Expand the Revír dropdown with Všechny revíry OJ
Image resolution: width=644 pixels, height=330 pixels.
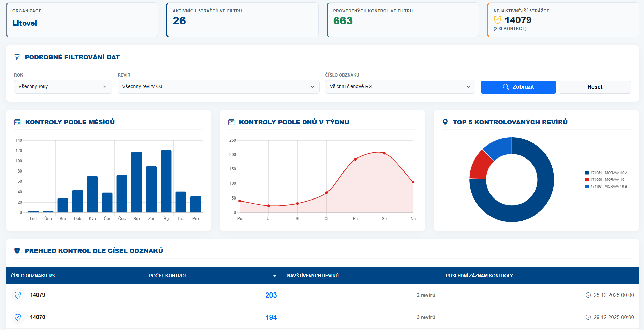(x=218, y=87)
